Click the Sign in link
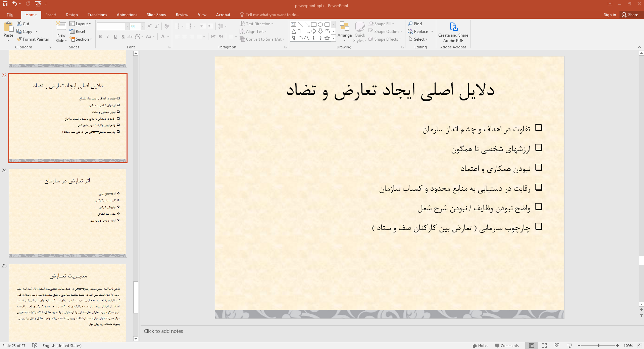This screenshot has height=349, width=644. (609, 15)
